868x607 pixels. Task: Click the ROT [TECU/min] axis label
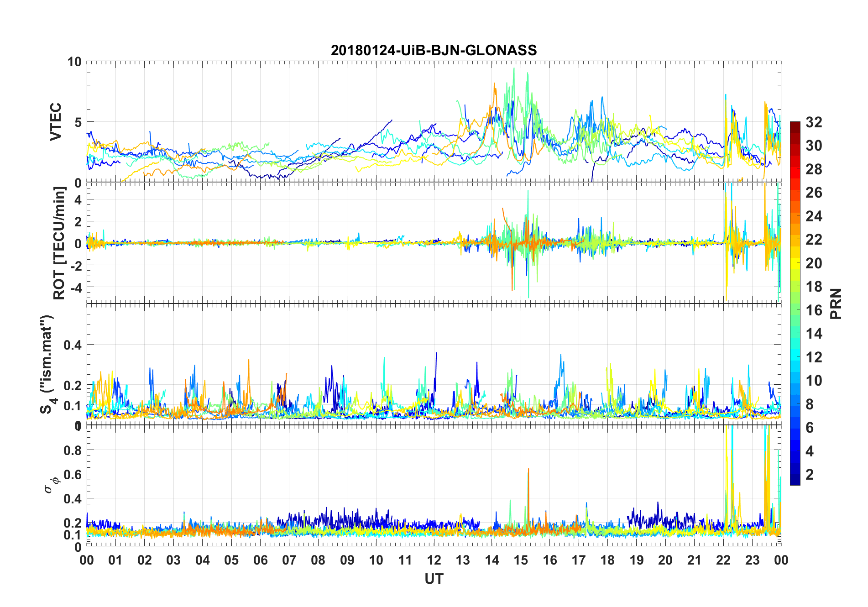click(x=59, y=243)
